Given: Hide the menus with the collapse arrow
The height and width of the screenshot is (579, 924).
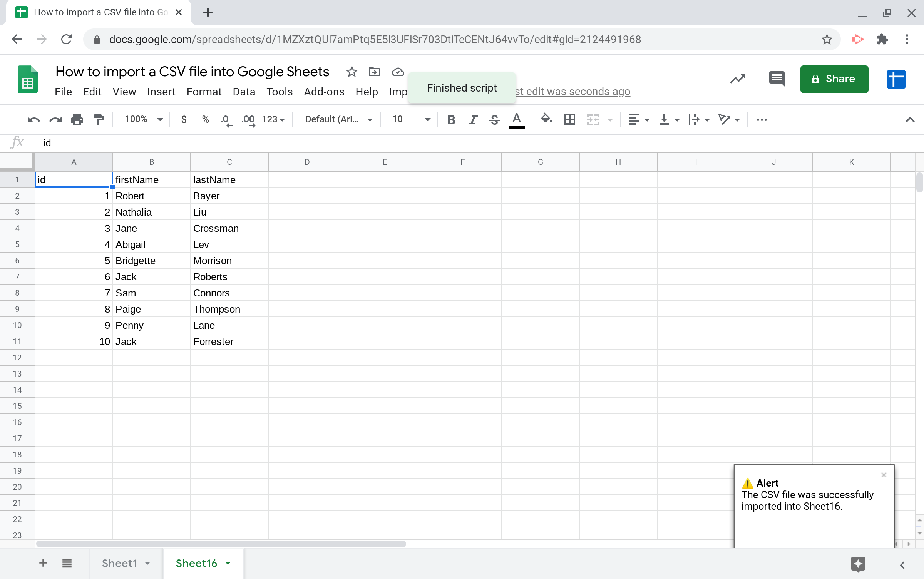Looking at the screenshot, I should coord(910,120).
